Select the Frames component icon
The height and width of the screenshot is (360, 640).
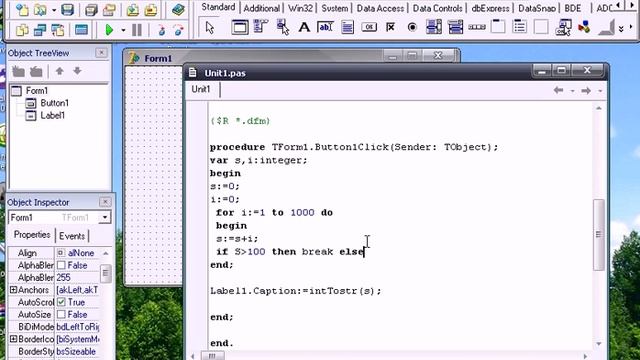tap(240, 27)
